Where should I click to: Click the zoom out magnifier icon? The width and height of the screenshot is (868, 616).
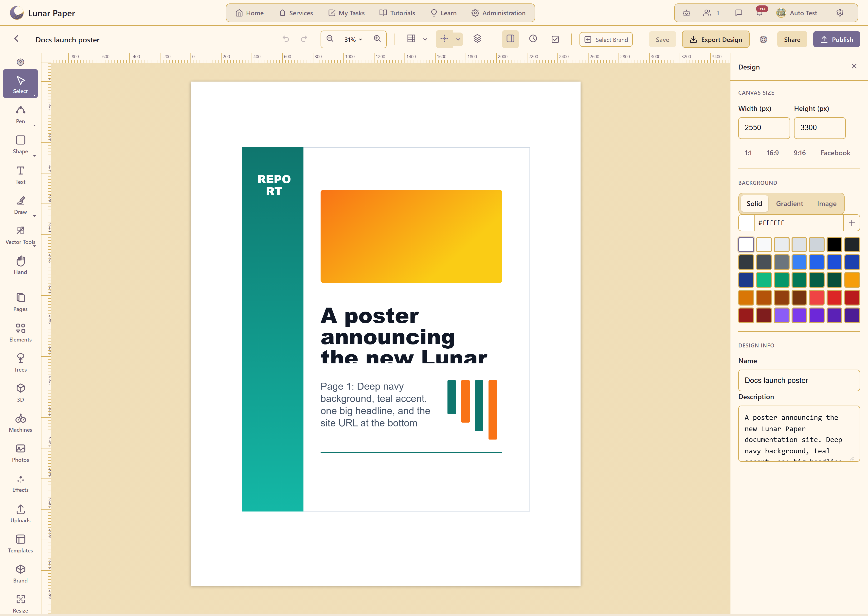(330, 39)
